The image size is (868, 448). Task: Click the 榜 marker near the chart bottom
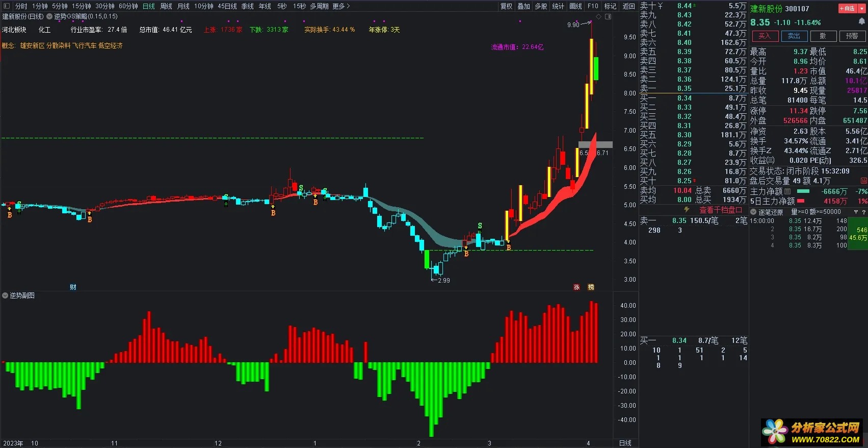click(591, 287)
